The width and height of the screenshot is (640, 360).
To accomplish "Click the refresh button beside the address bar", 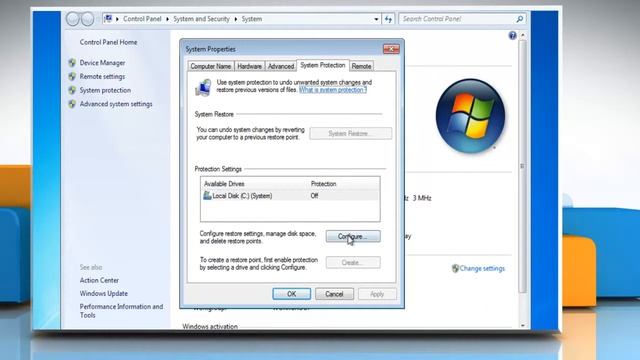I will click(x=388, y=19).
